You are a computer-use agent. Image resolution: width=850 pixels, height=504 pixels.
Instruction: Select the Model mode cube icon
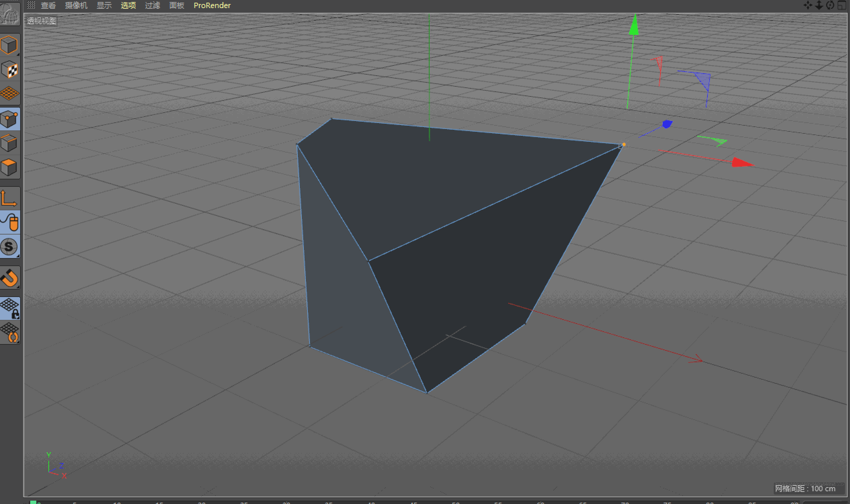point(9,45)
